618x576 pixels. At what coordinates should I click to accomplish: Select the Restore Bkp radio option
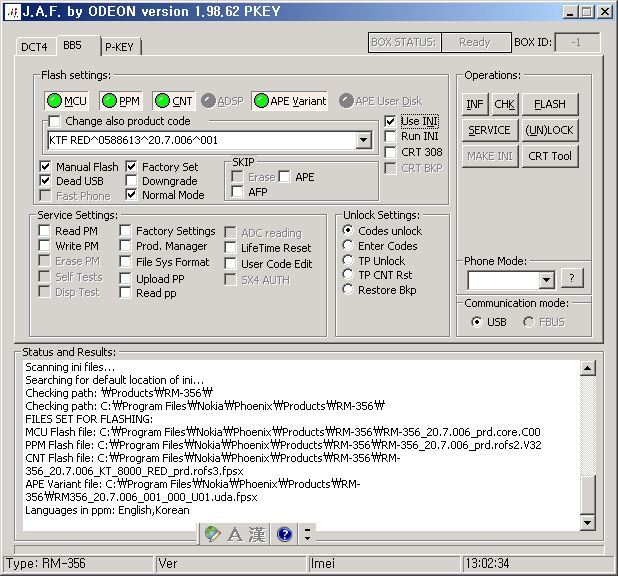pos(348,289)
